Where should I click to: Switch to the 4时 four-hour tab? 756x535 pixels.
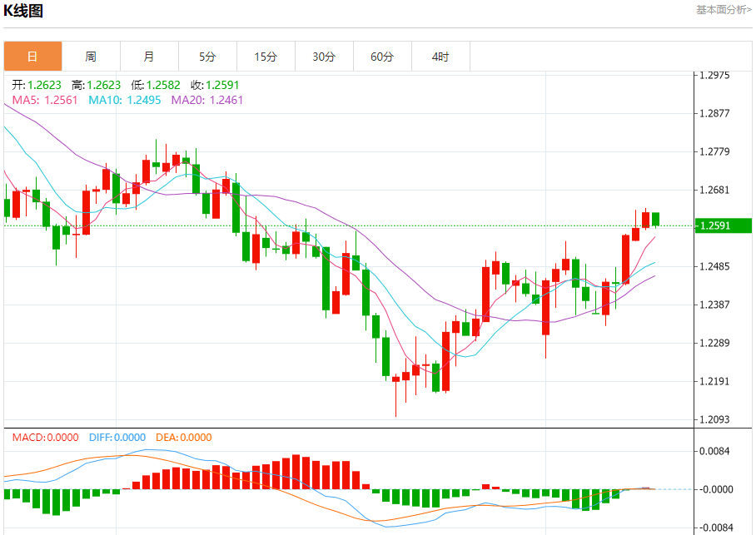[440, 57]
